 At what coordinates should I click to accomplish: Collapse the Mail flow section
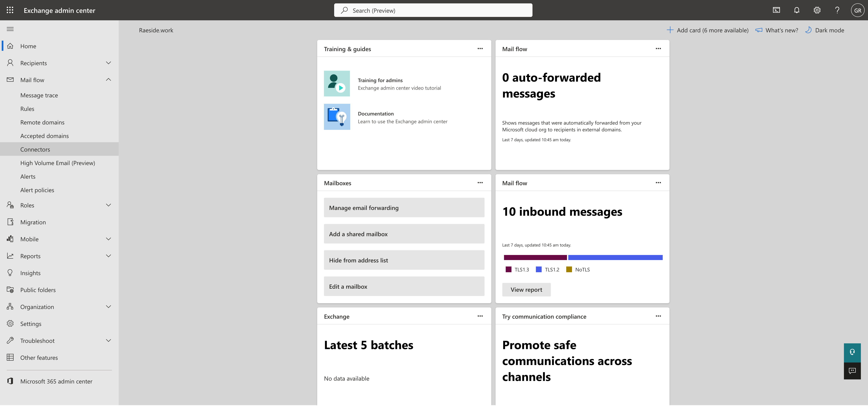pos(108,80)
